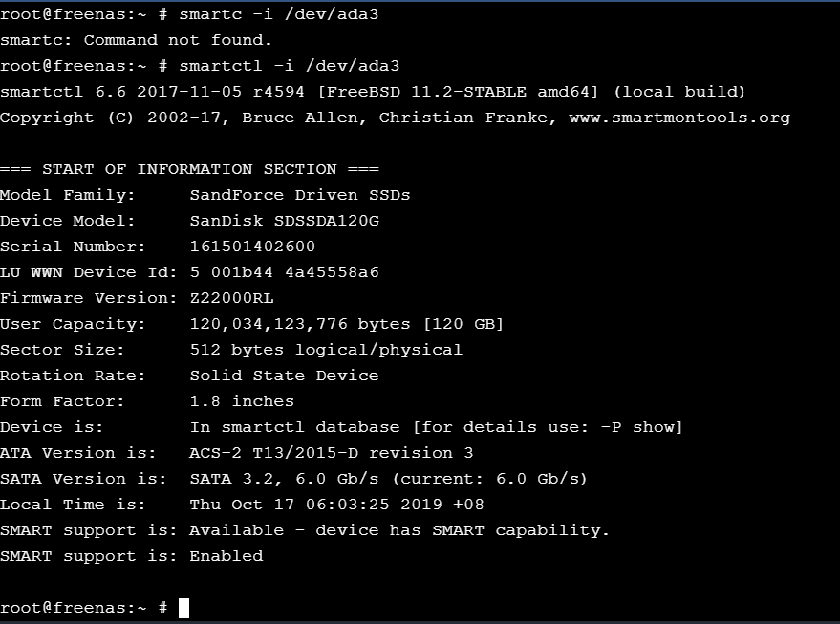The height and width of the screenshot is (624, 840).
Task: Click the 'Solid State Device' rotation rate value
Action: coord(285,376)
